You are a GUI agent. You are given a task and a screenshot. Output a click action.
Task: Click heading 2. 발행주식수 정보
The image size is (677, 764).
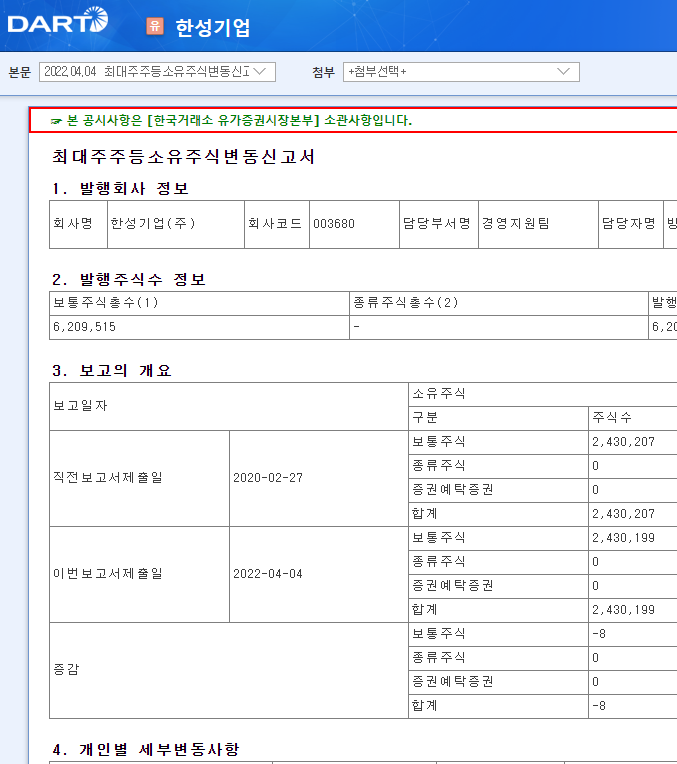click(129, 280)
